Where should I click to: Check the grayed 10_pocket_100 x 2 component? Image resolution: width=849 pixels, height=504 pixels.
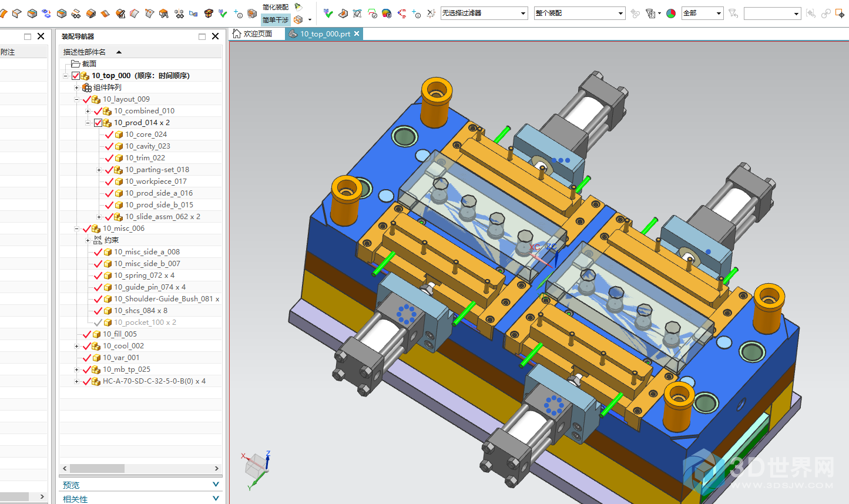pyautogui.click(x=98, y=322)
